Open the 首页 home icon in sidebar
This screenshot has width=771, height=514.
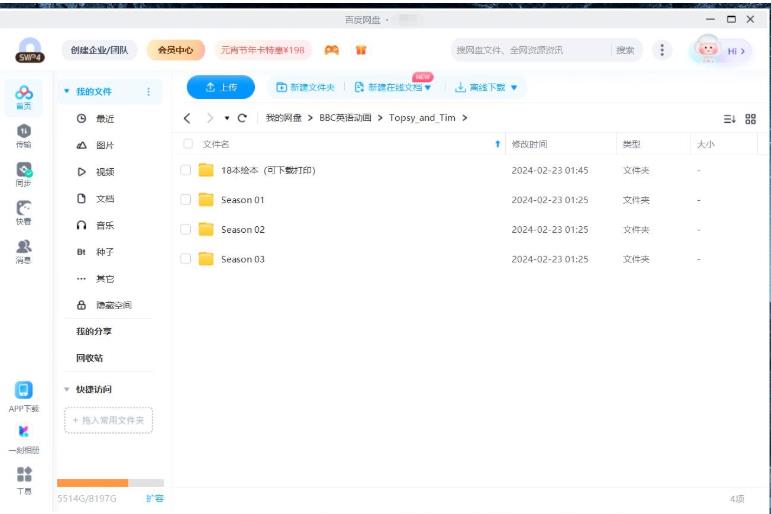click(24, 96)
